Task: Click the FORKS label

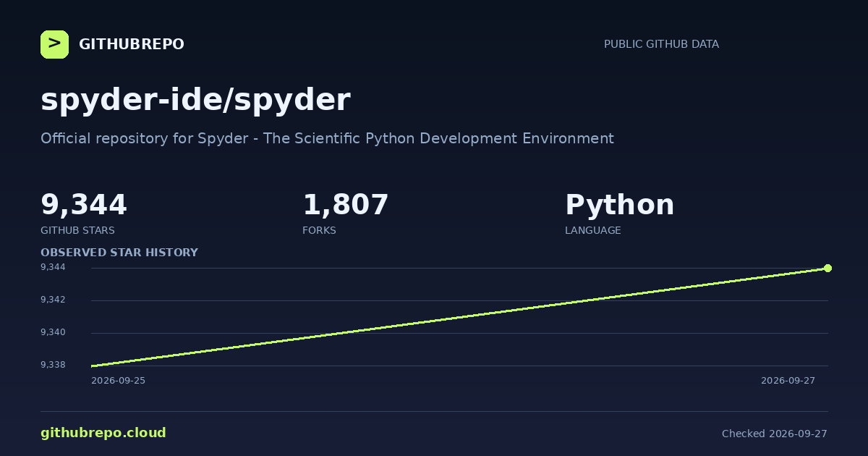Action: (x=319, y=230)
